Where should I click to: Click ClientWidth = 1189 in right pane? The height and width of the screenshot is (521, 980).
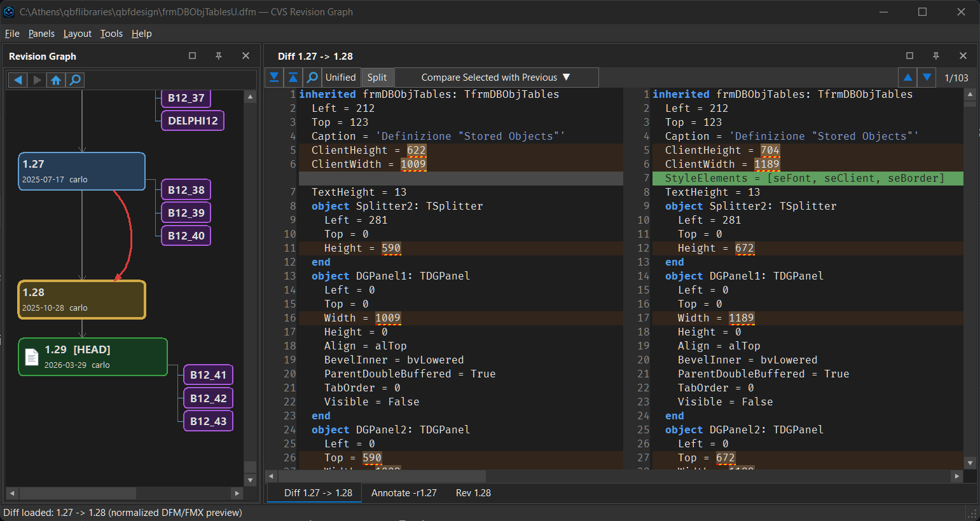722,165
